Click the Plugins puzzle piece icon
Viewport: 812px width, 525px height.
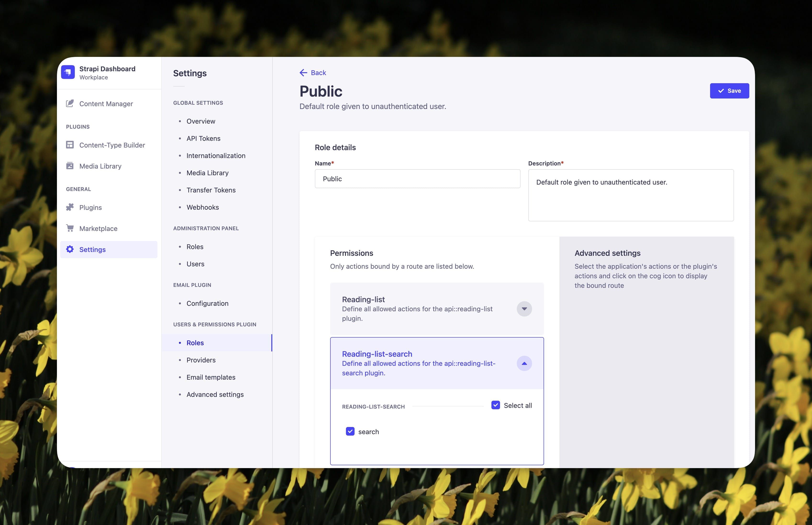pyautogui.click(x=70, y=207)
